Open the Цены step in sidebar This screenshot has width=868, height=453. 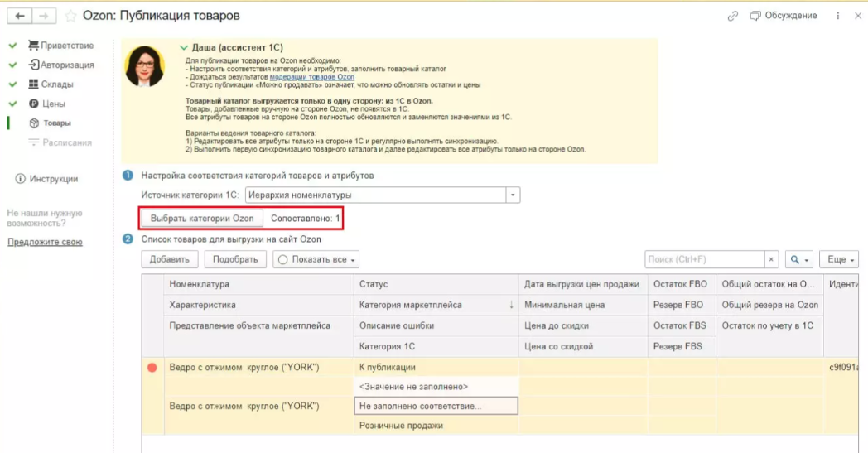47,104
